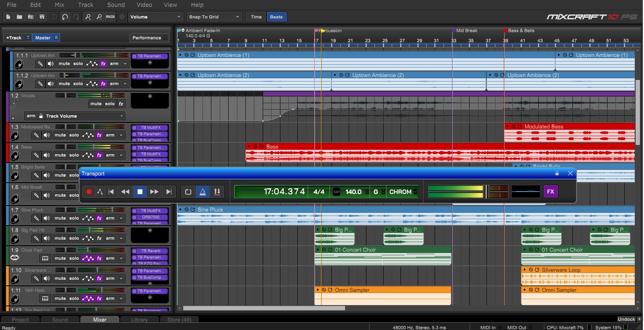Click the +Track button
This screenshot has height=330, width=644.
coord(17,38)
